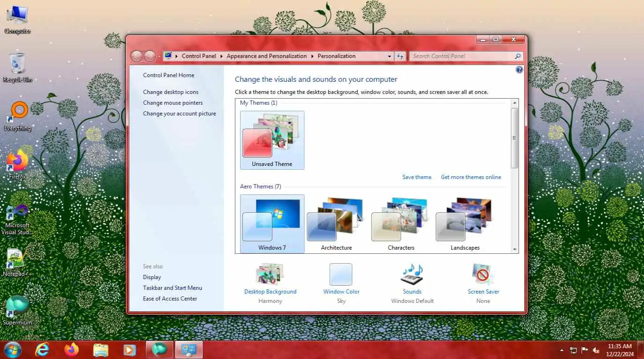Click Change your account picture link
This screenshot has height=359, width=644.
click(180, 114)
